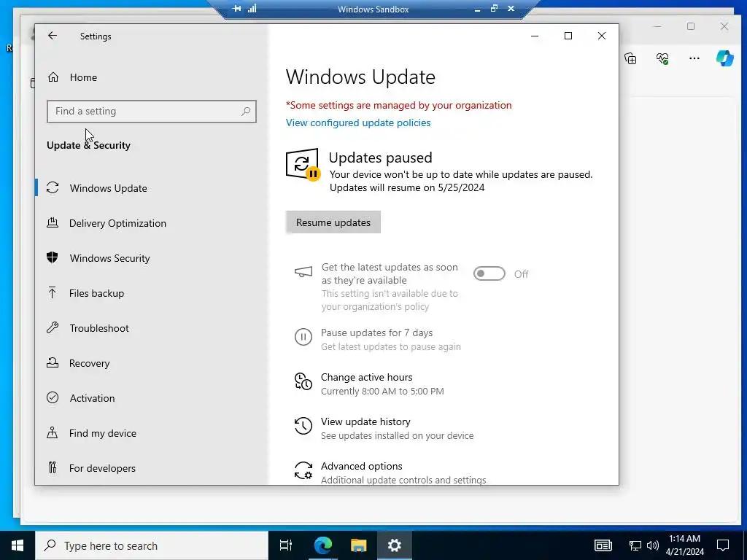Click the Files backup upload arrow icon
The width and height of the screenshot is (747, 560).
pyautogui.click(x=53, y=292)
